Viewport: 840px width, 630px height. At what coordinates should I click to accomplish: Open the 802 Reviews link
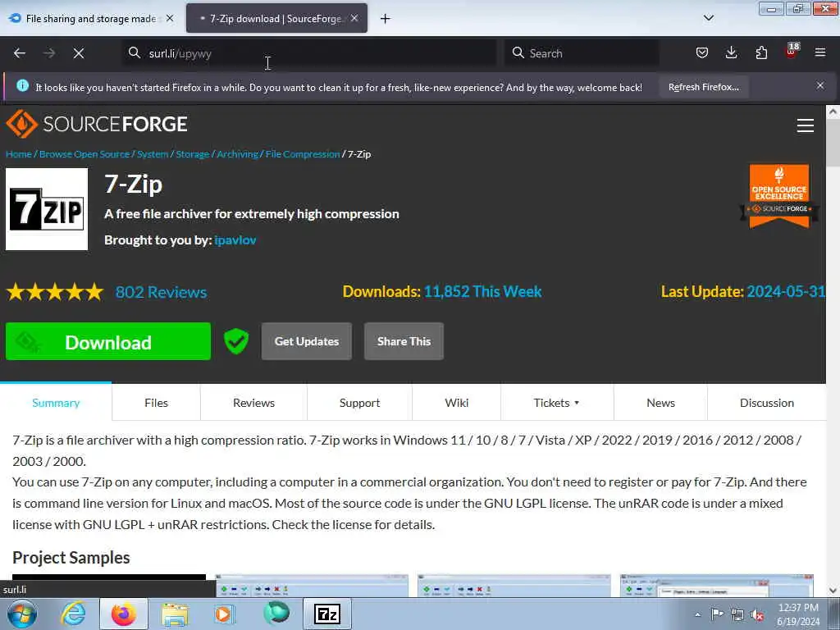coord(162,292)
